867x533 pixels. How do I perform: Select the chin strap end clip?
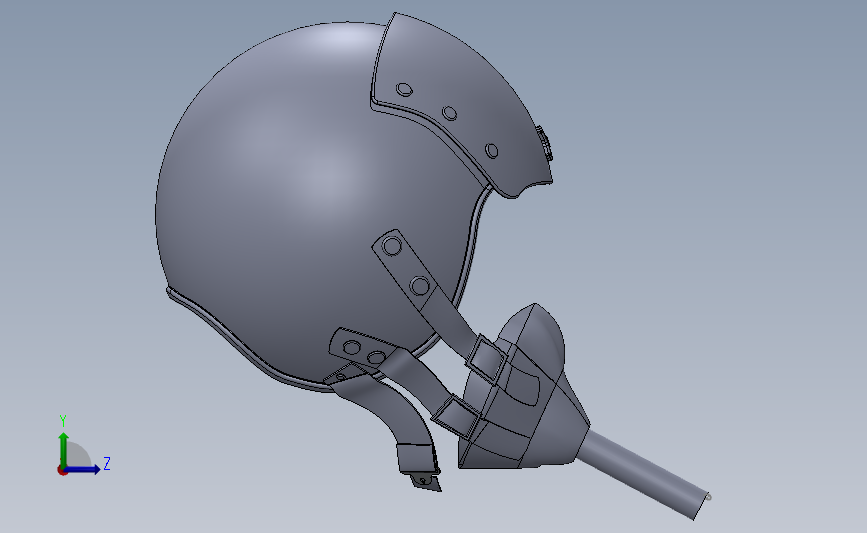point(427,483)
